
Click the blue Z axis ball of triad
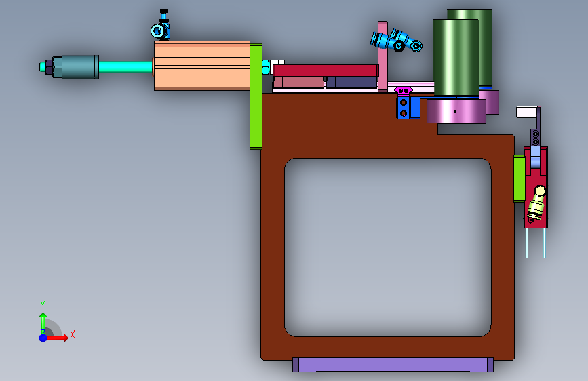coord(43,338)
